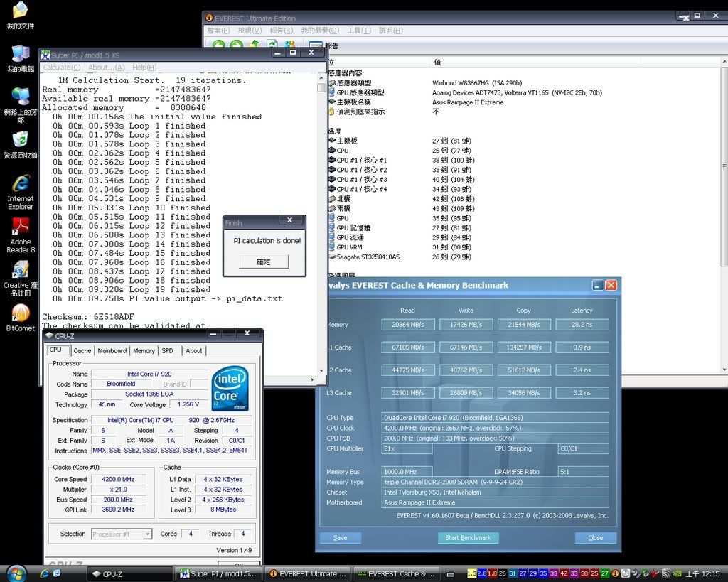
Task: Click the EVEREST Ultimate taskbar button
Action: (308, 574)
